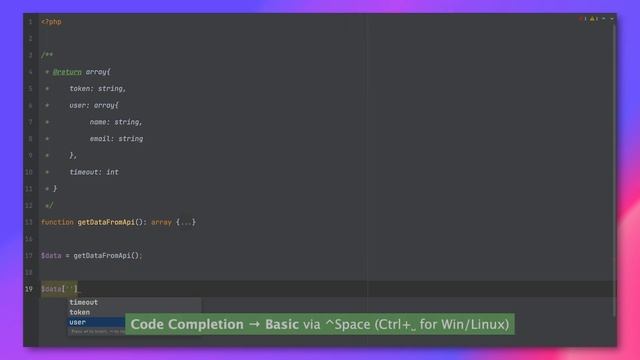Screen dimensions: 640x360
Task: Go to previous highlighted problem arrow
Action: pos(604,19)
